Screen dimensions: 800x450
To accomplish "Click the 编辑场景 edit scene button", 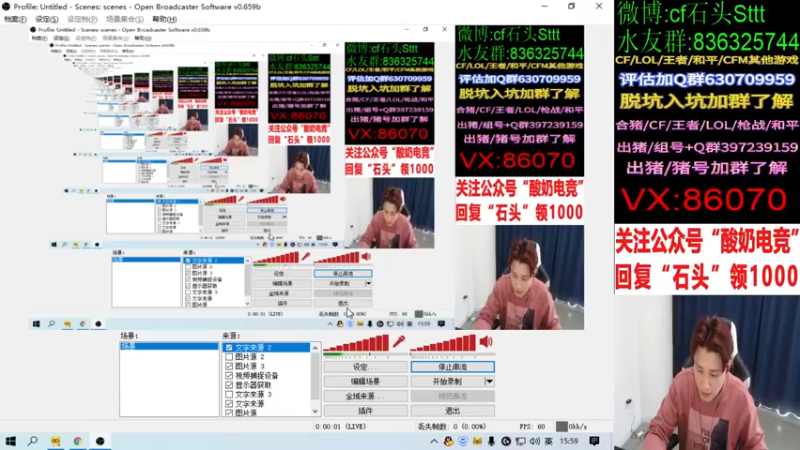I will 365,382.
